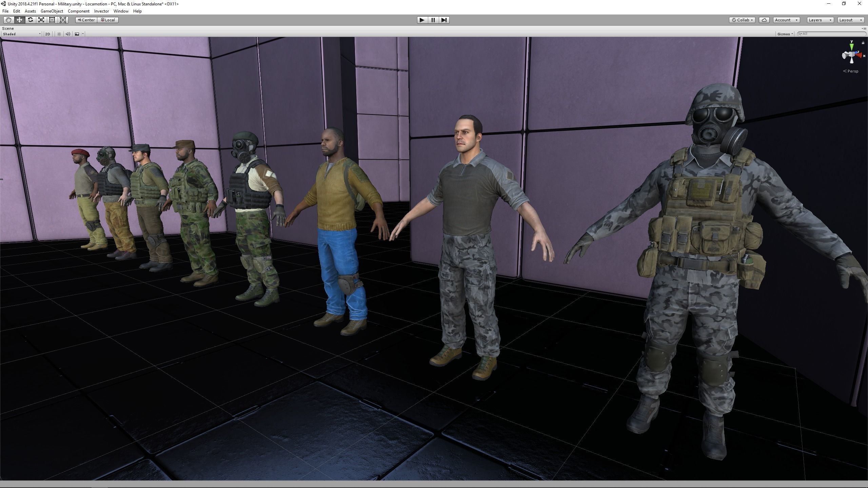This screenshot has width=868, height=488.
Task: Toggle pivot mode Center button
Action: 86,20
